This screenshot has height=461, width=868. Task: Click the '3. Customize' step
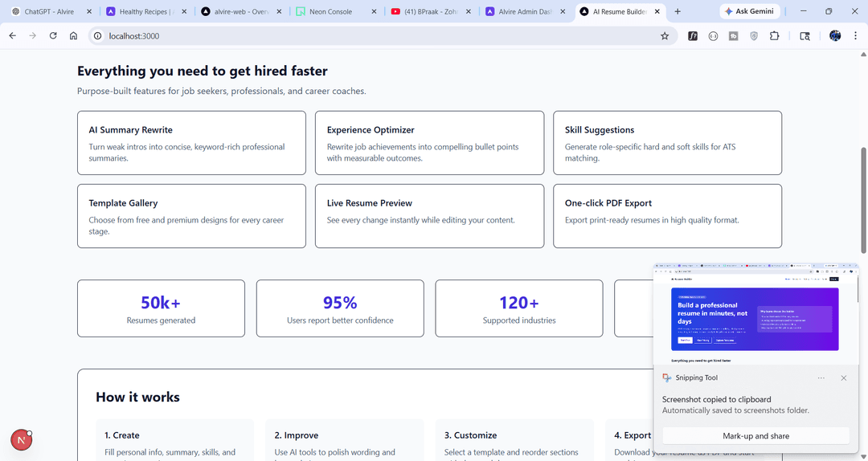click(514, 440)
